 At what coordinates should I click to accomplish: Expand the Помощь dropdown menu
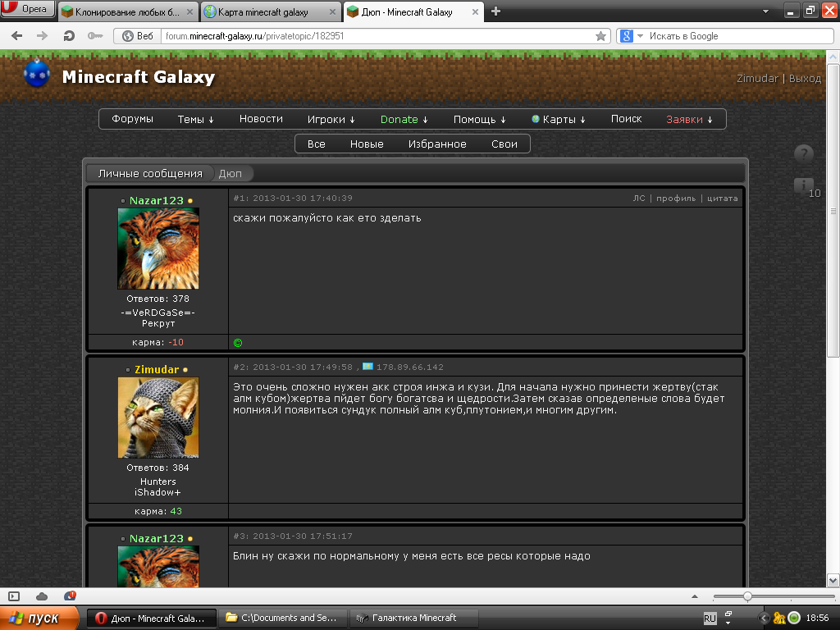tap(479, 120)
